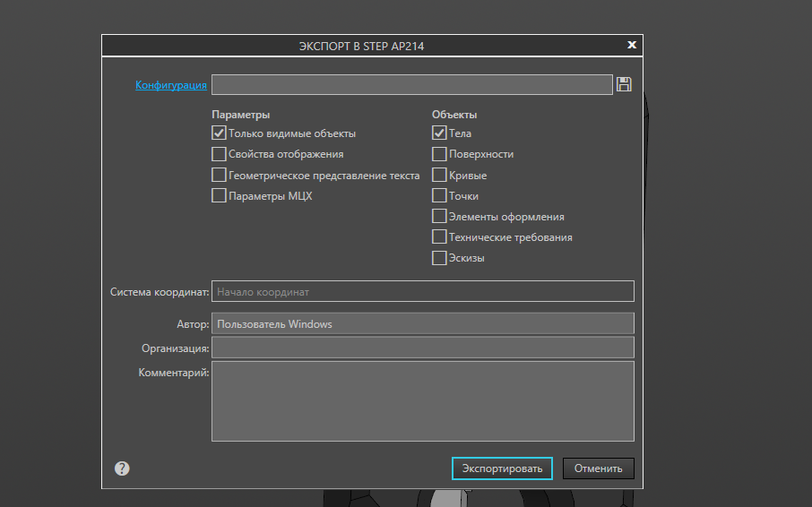Click the 'Система координат' field
The height and width of the screenshot is (507, 812).
coord(422,291)
